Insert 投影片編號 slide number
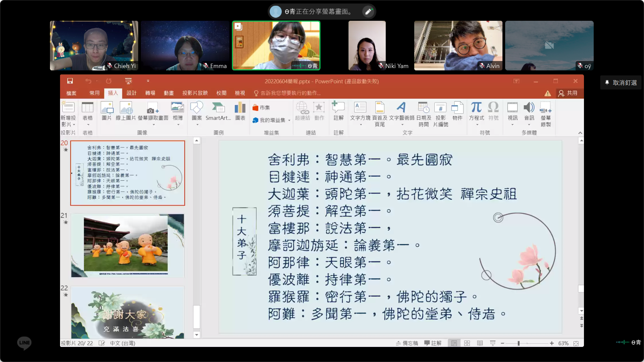This screenshot has width=644, height=362. (x=440, y=114)
